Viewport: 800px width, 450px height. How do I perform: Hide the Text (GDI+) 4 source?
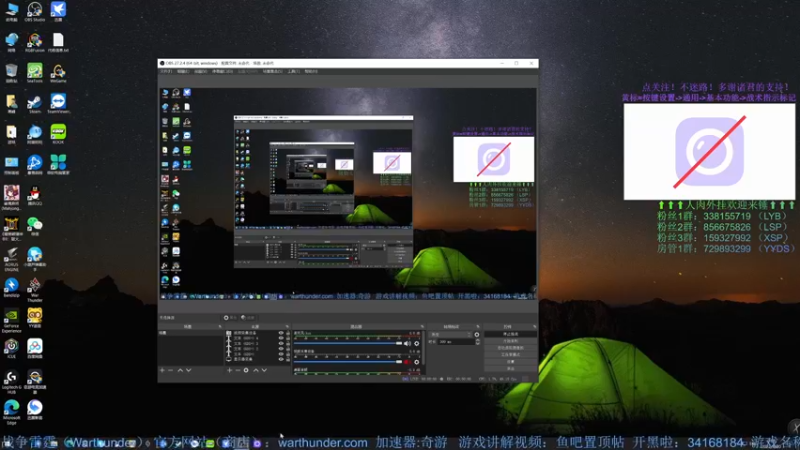(281, 338)
